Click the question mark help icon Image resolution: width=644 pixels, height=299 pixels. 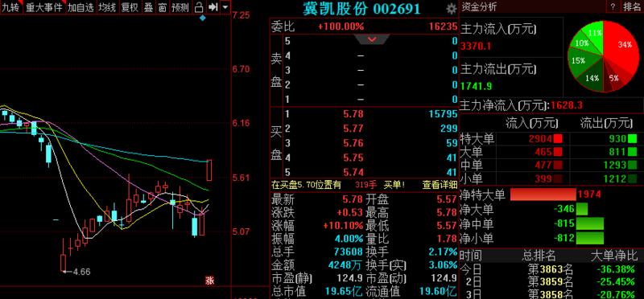613,6
